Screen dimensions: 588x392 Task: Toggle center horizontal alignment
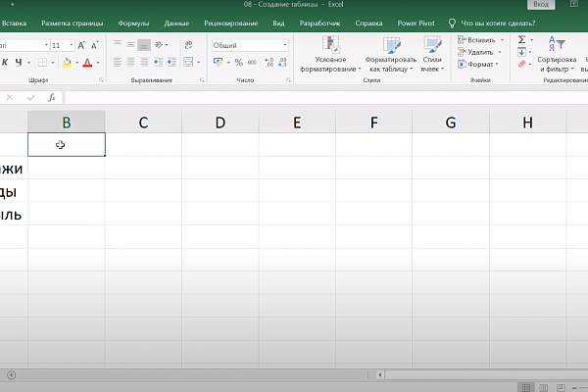point(130,63)
